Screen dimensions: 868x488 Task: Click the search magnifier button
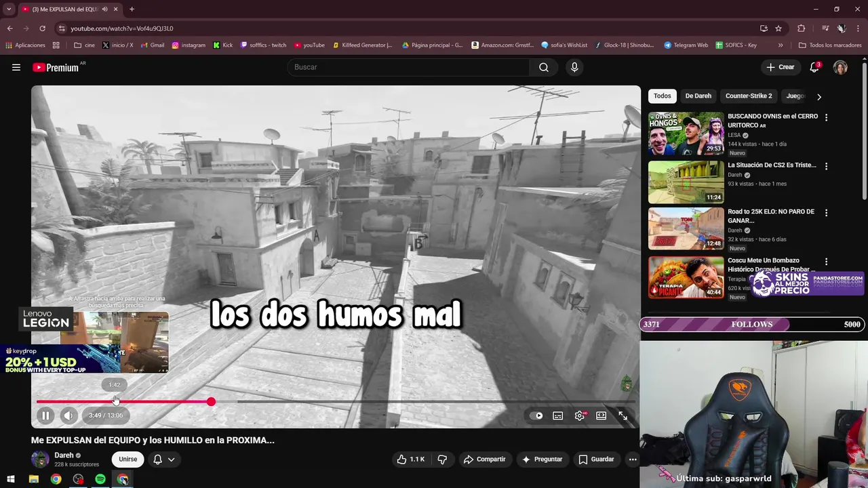544,67
